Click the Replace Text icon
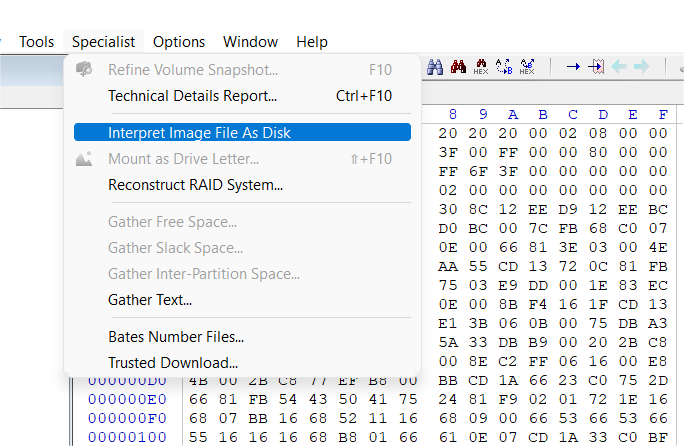Viewport: 684px width, 446px height. click(504, 67)
